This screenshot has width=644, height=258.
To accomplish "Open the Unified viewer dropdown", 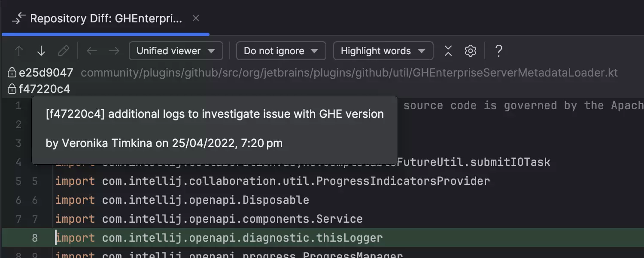I will [x=176, y=51].
